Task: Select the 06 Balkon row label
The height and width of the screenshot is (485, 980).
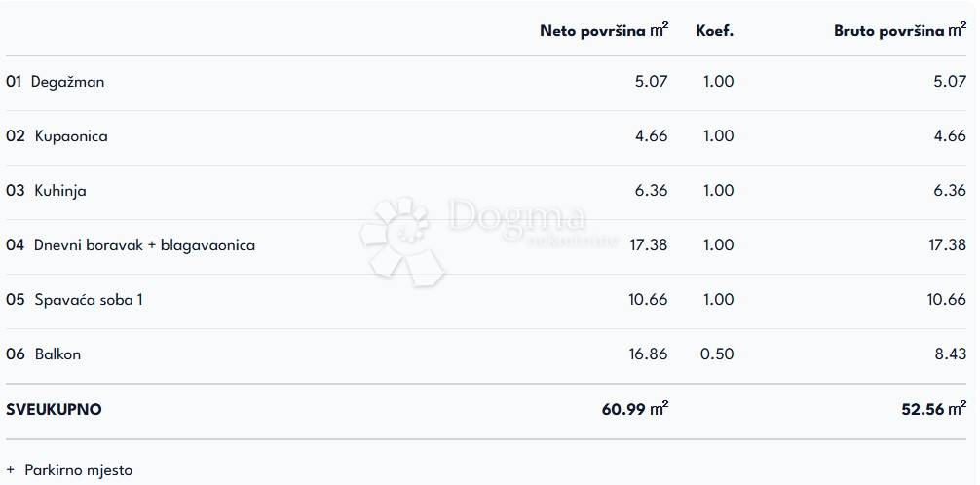Action: (44, 354)
